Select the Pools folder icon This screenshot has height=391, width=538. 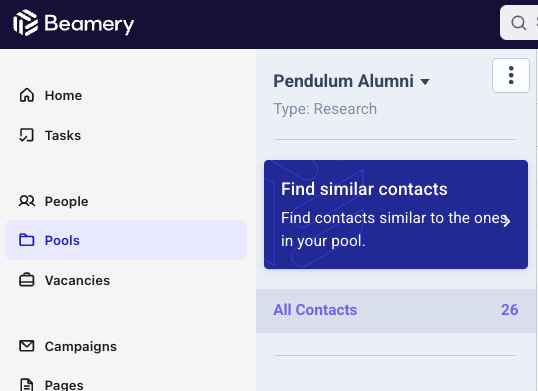point(26,240)
